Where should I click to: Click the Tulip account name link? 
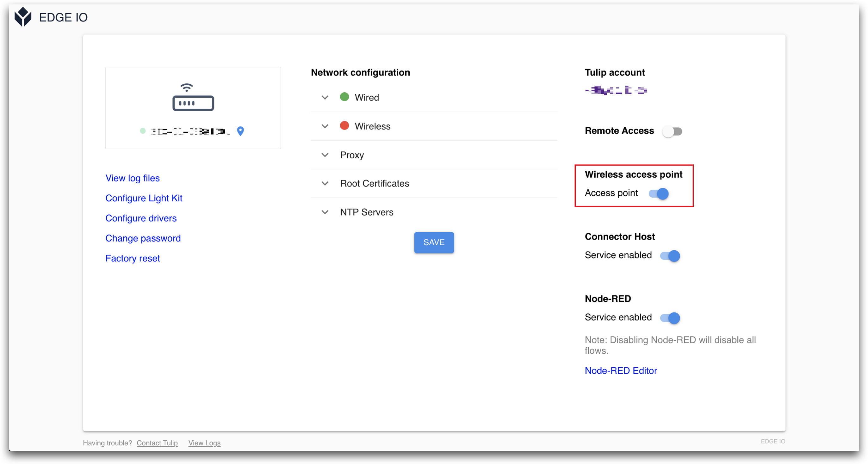click(x=616, y=90)
